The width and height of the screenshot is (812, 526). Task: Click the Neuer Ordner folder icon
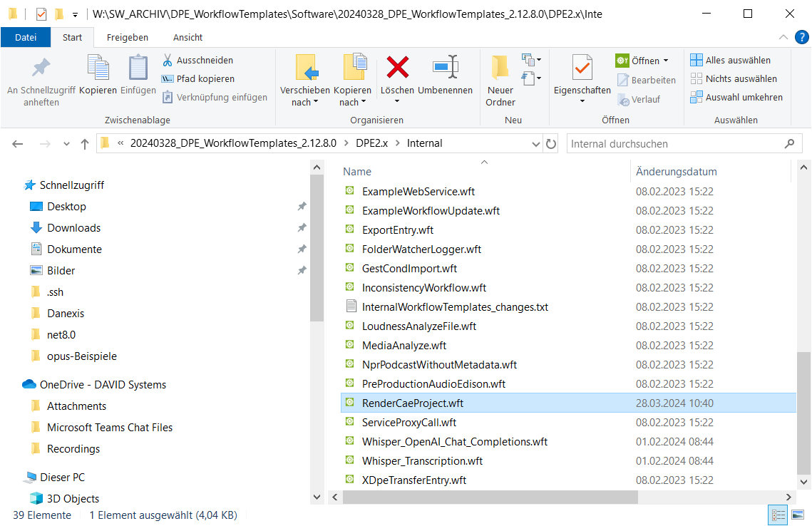(x=500, y=68)
